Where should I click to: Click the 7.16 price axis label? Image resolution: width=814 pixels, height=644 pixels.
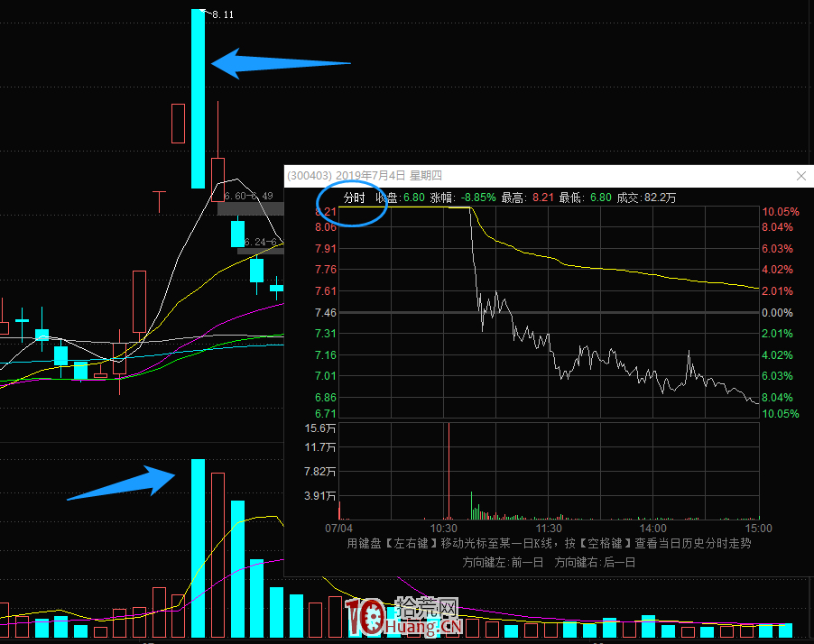[326, 355]
